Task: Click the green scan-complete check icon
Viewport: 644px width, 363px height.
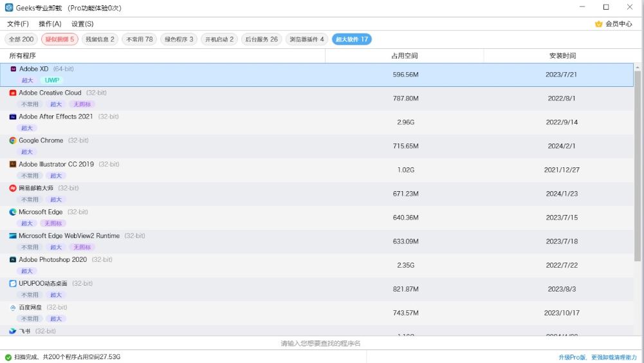Action: pyautogui.click(x=8, y=357)
